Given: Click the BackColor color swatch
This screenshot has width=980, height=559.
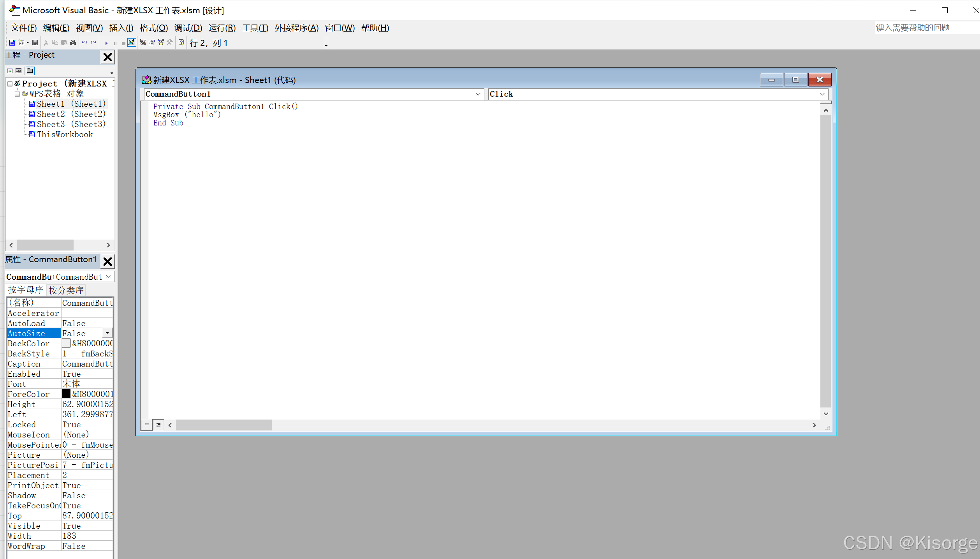Looking at the screenshot, I should tap(66, 343).
